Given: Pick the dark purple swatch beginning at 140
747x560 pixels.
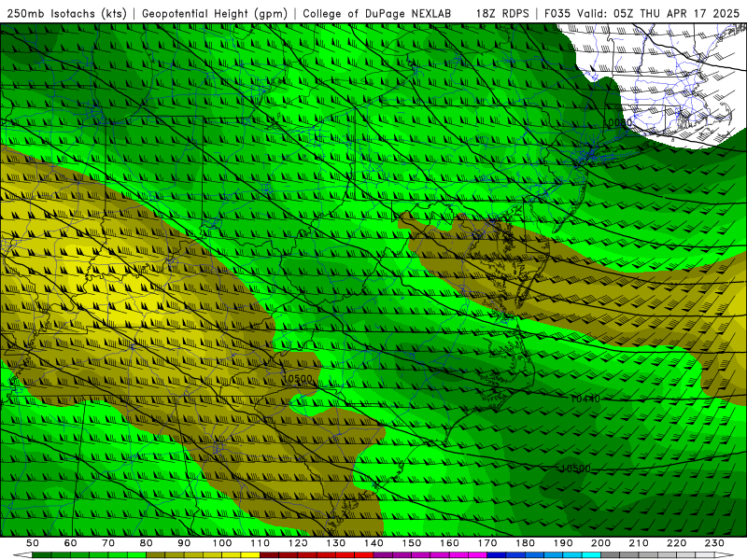Looking at the screenshot, I should pyautogui.click(x=383, y=555).
